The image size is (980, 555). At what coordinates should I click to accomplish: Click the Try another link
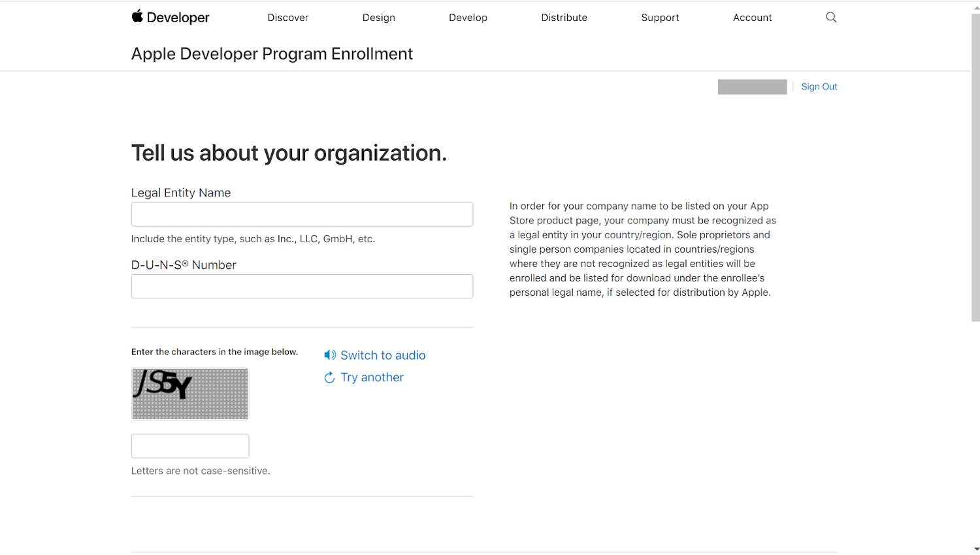(372, 377)
